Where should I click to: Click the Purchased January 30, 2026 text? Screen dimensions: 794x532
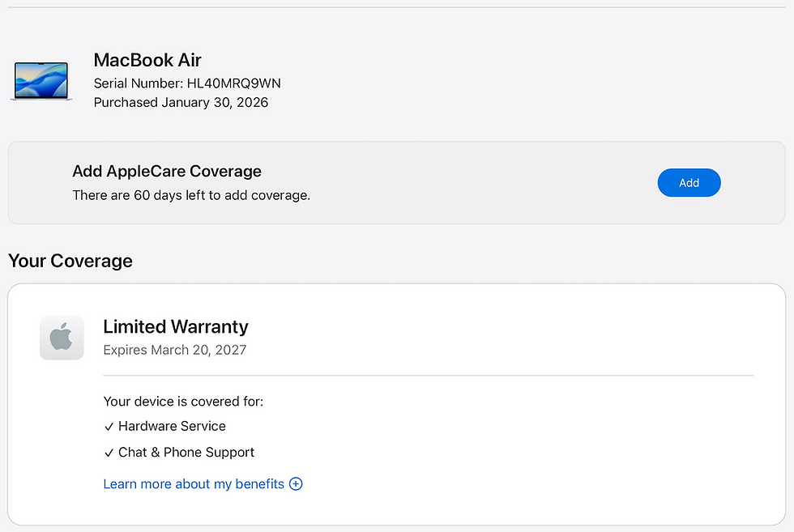point(181,102)
